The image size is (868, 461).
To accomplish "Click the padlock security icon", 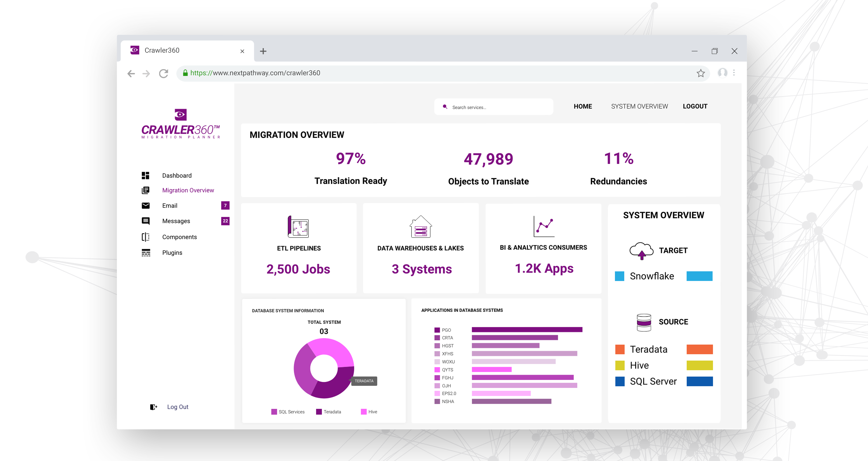I will click(185, 73).
